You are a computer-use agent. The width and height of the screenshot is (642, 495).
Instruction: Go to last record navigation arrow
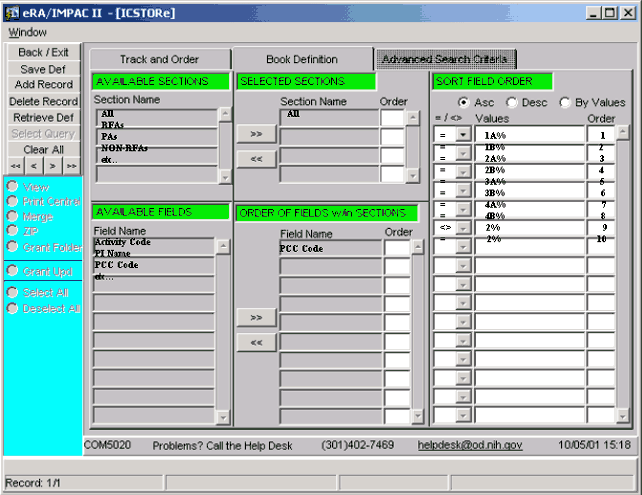(x=71, y=166)
